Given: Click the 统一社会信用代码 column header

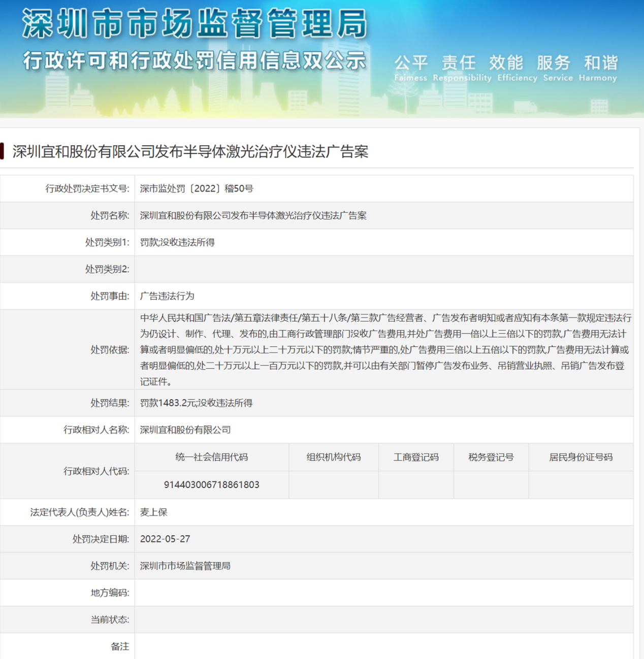Looking at the screenshot, I should tap(212, 457).
